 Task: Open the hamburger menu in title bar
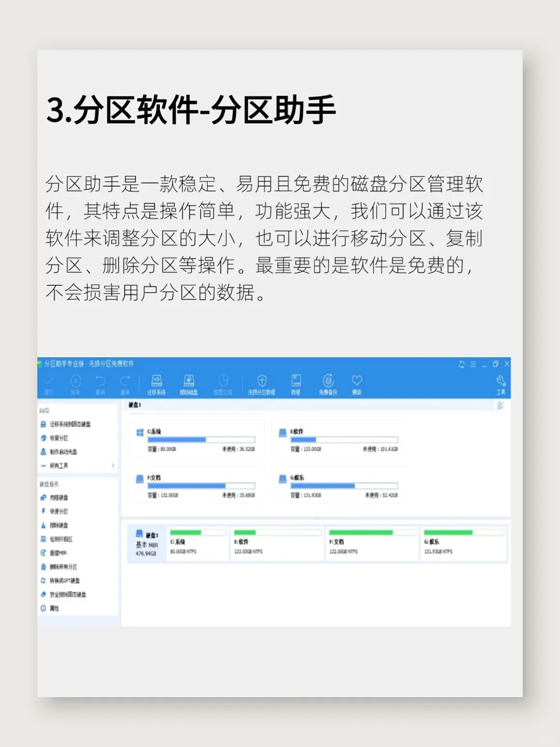coord(473,365)
